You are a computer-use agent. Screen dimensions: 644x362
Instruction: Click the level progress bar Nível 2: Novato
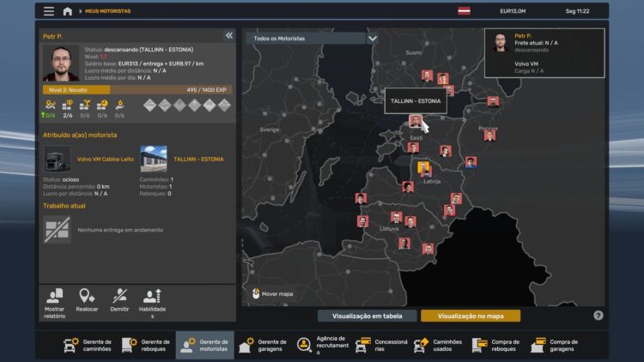(x=137, y=90)
